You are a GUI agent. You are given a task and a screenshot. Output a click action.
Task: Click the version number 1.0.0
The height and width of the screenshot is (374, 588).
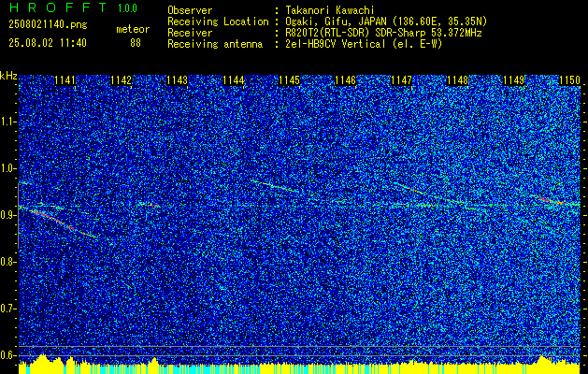[127, 7]
